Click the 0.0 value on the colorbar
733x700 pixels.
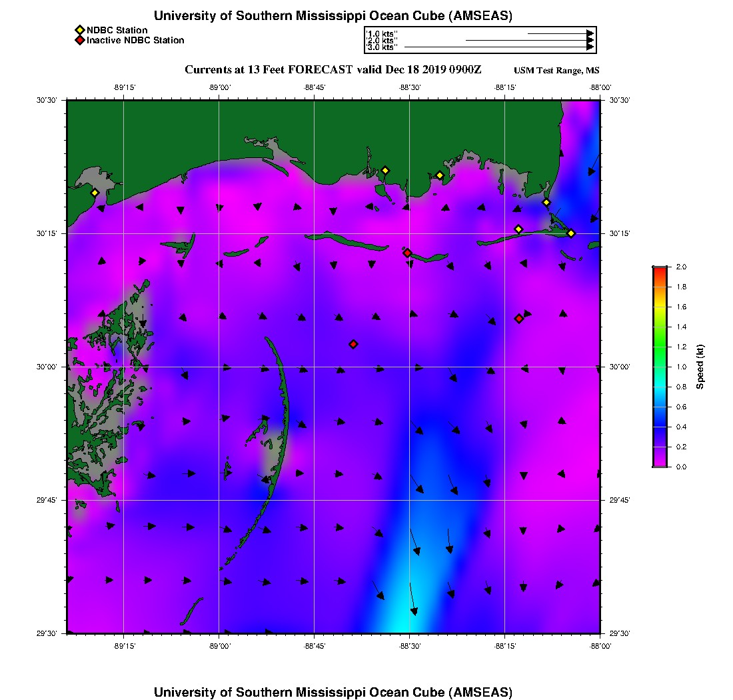[x=681, y=467]
